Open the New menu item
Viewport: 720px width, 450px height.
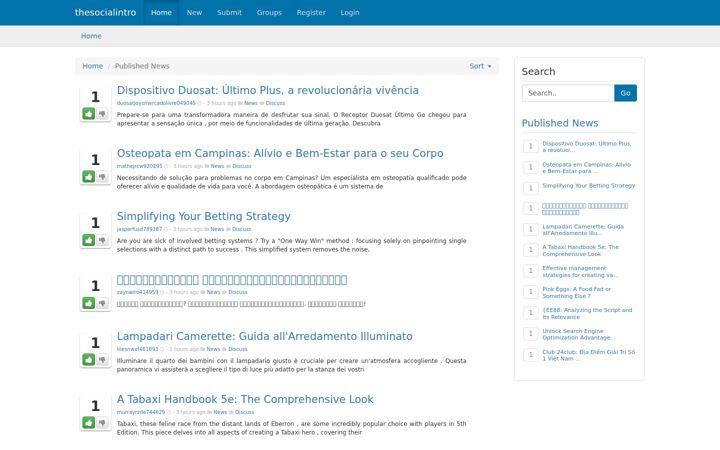(194, 12)
